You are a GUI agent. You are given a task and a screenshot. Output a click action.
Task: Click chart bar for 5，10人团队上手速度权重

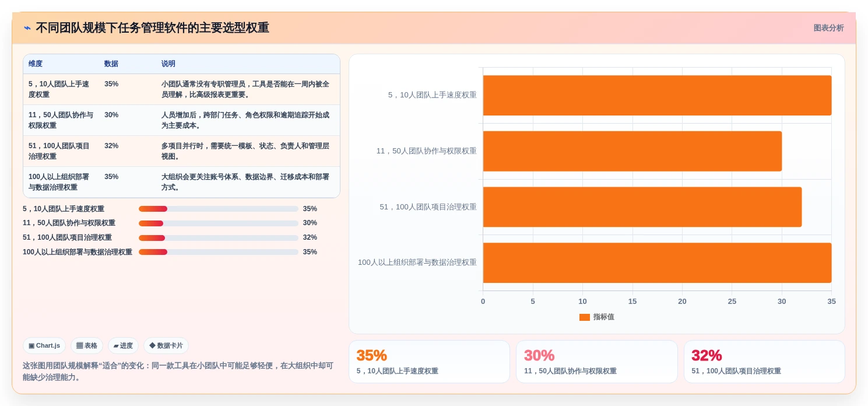657,95
